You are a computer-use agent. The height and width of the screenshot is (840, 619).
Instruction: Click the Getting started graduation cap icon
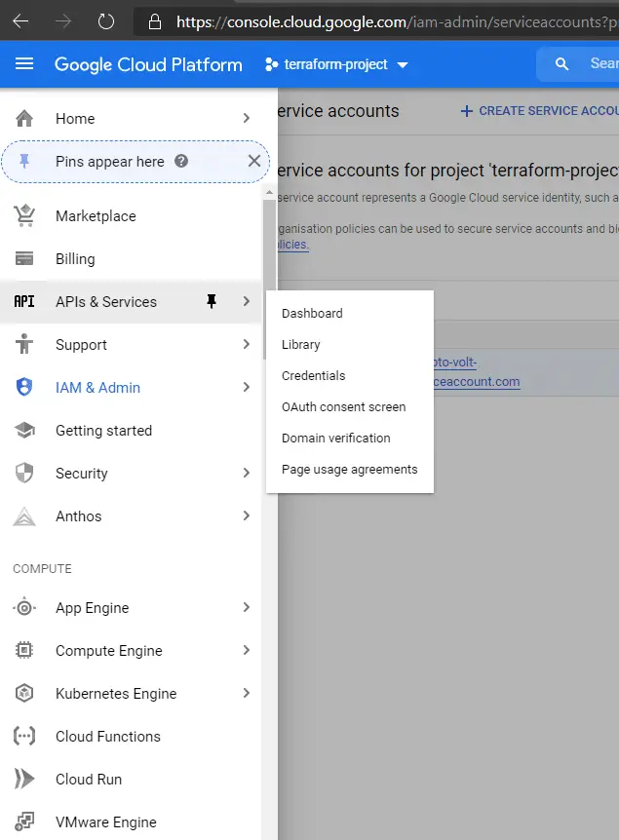point(24,430)
